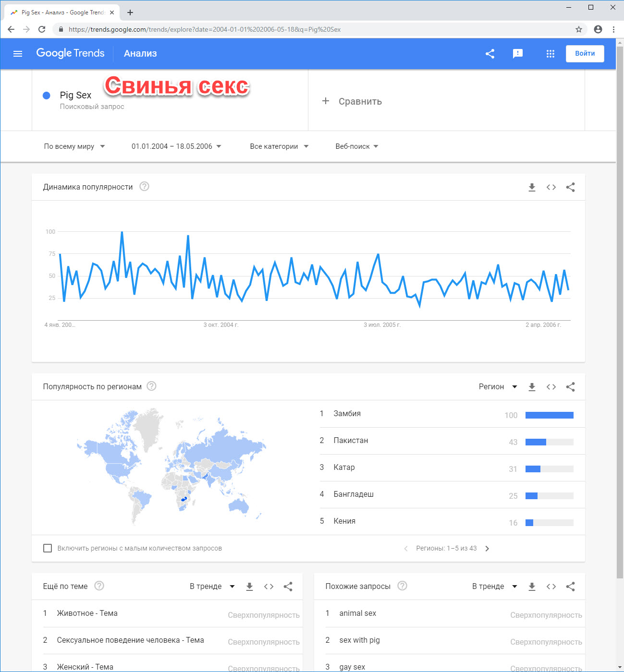This screenshot has width=624, height=672.
Task: Open the Все категории dropdown
Action: (279, 146)
